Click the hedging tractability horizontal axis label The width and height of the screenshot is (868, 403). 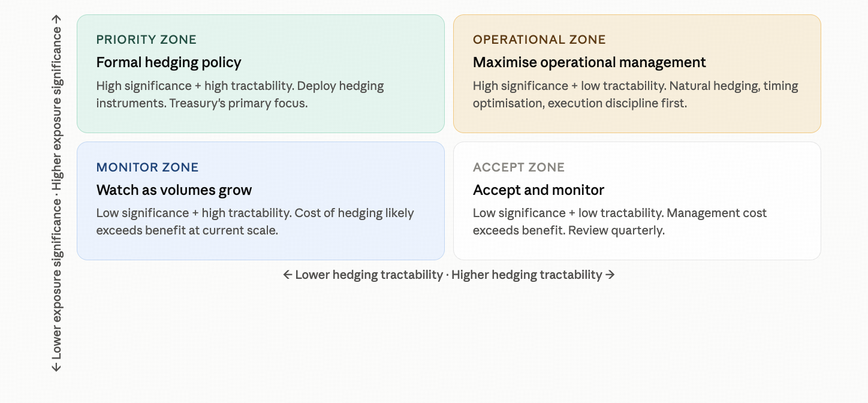click(x=448, y=275)
